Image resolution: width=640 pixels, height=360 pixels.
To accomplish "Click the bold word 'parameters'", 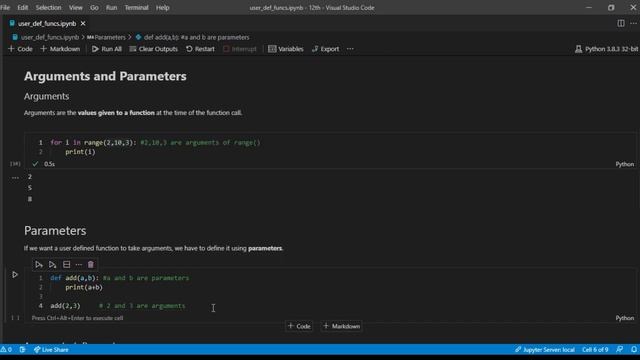I will pos(265,248).
